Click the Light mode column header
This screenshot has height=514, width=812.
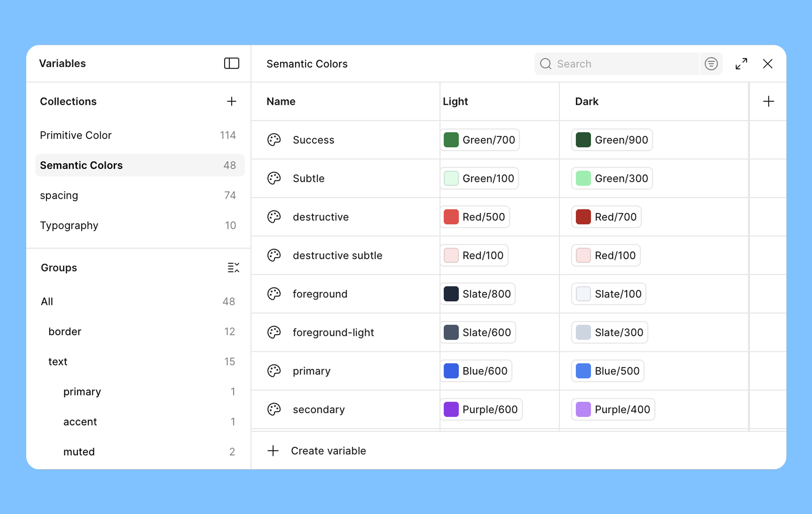point(455,102)
